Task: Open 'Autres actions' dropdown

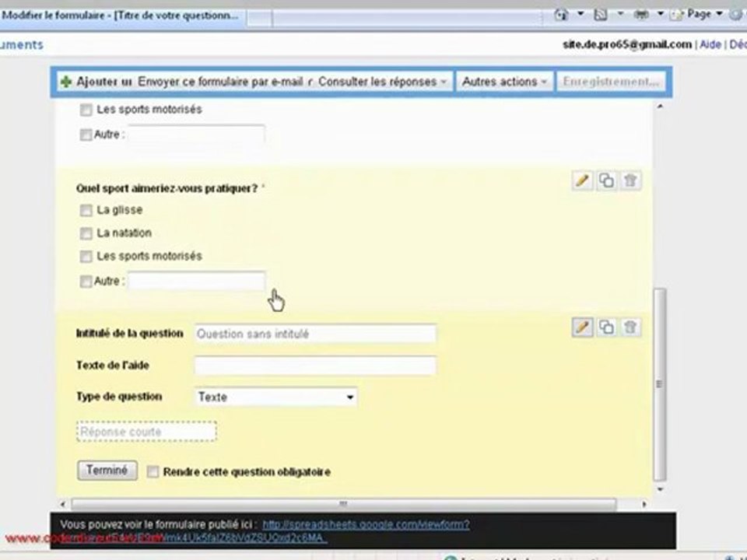Action: click(x=504, y=82)
